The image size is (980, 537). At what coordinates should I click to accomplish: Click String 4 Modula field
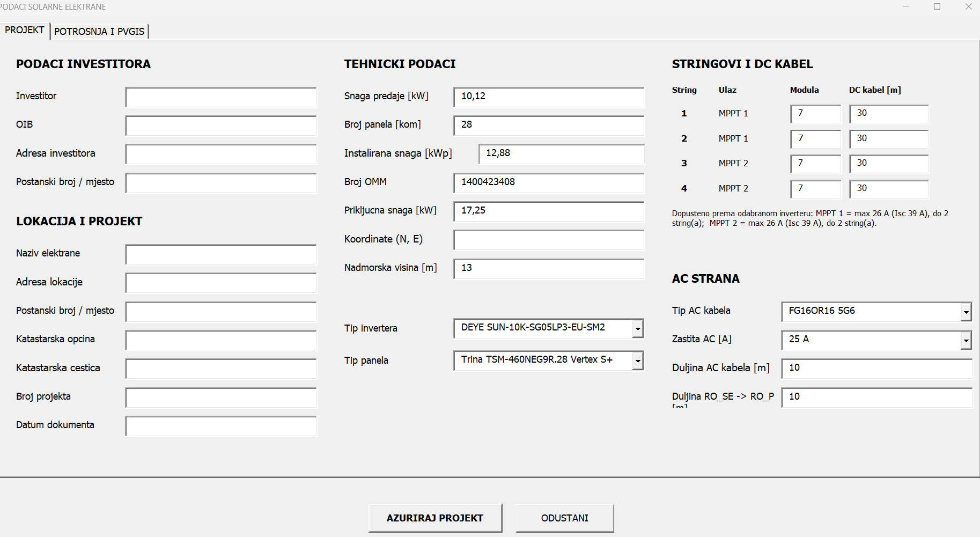coord(815,189)
